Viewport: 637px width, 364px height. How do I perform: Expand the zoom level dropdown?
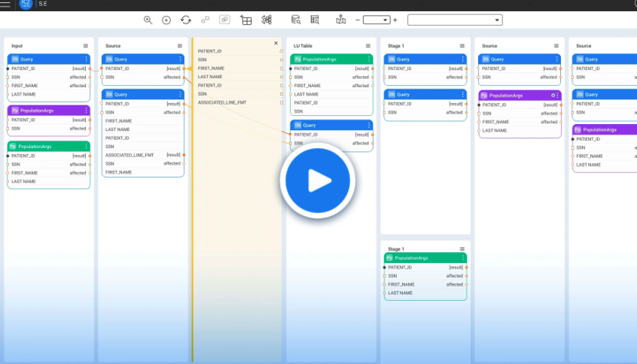point(376,20)
